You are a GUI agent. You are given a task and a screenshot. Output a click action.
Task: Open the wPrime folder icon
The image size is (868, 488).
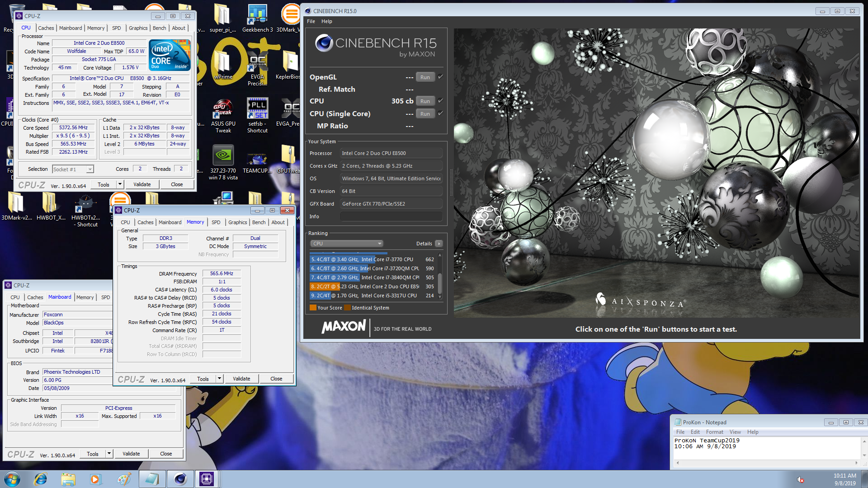(x=223, y=63)
